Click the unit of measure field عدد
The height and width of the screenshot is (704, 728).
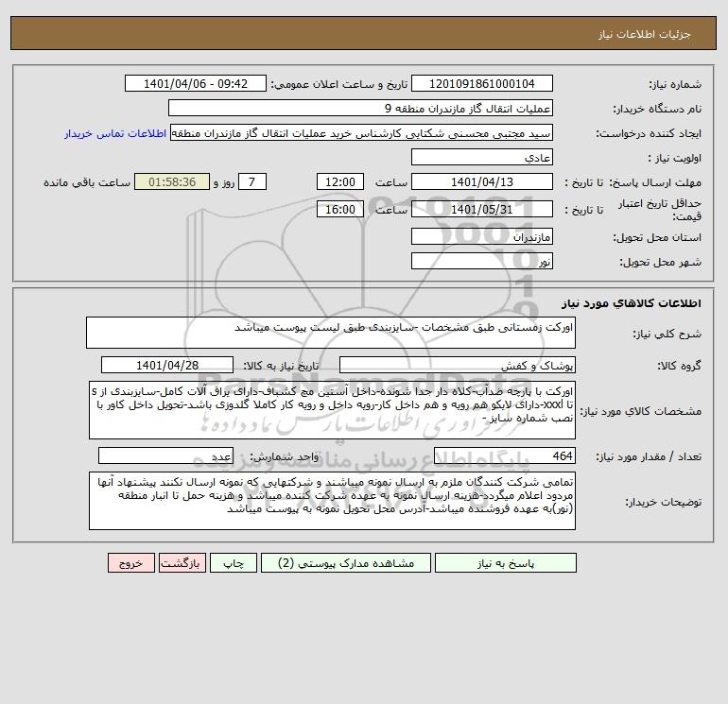[x=165, y=455]
